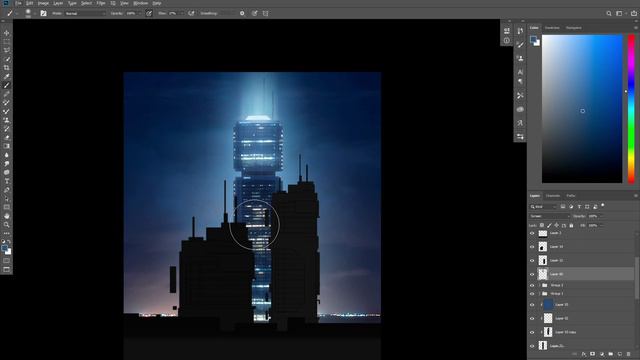Open the layer filter Kind dropdown

(x=543, y=207)
